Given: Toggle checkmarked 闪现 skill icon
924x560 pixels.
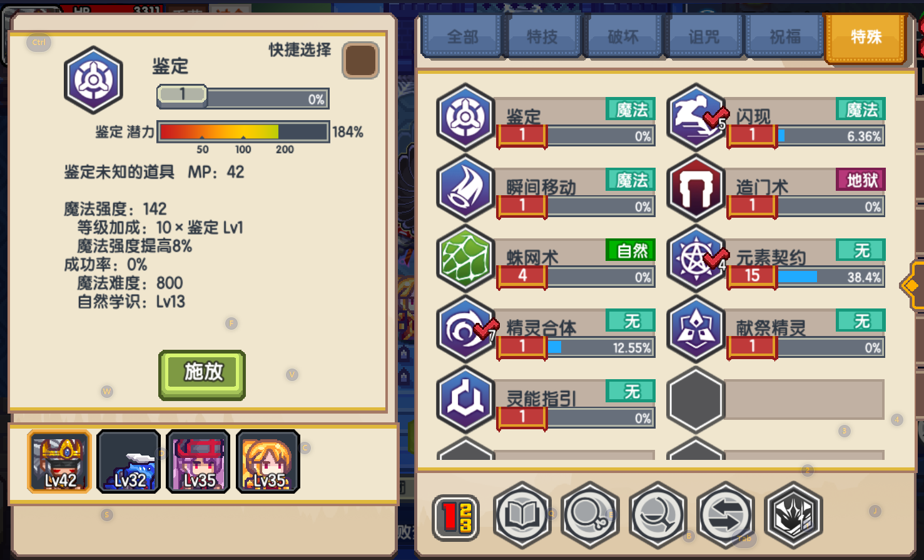Looking at the screenshot, I should click(696, 117).
